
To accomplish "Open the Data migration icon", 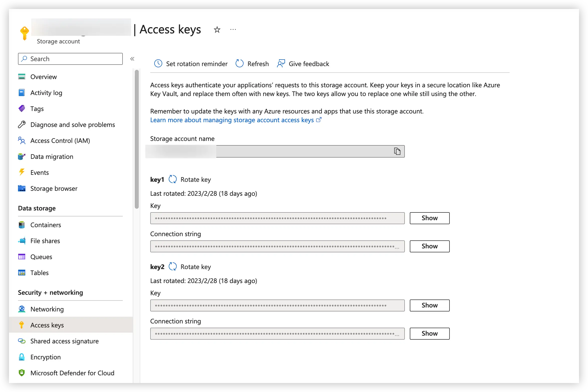I will (22, 157).
